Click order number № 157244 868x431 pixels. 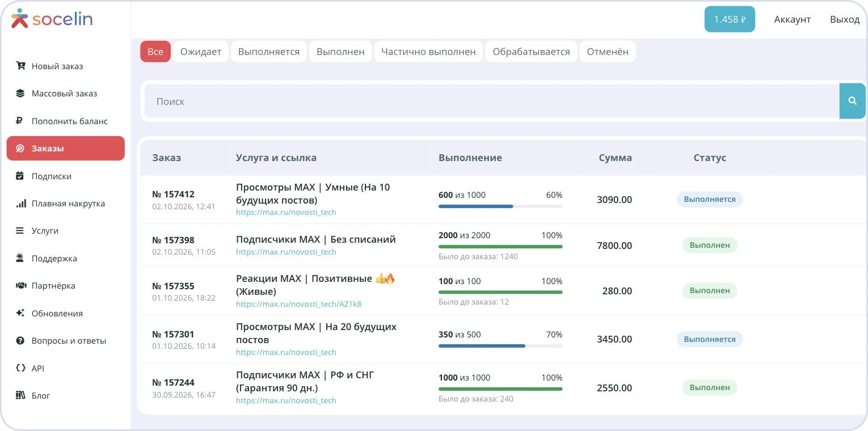(173, 383)
